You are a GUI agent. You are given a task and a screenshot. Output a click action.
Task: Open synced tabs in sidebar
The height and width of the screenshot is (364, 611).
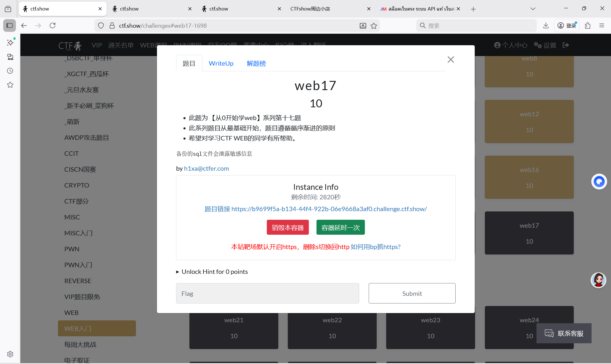click(x=10, y=57)
